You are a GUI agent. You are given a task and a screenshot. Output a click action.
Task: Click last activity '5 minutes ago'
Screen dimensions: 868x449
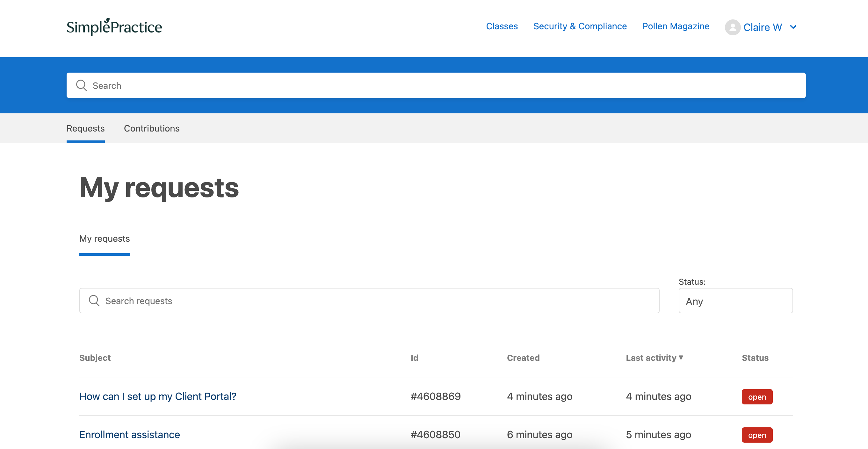[x=658, y=435]
